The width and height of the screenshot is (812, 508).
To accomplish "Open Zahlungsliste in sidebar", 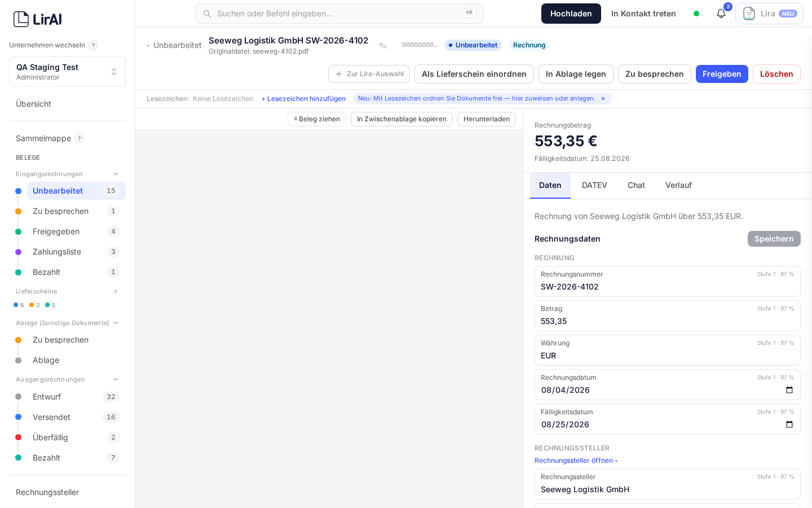I will [x=76, y=252].
